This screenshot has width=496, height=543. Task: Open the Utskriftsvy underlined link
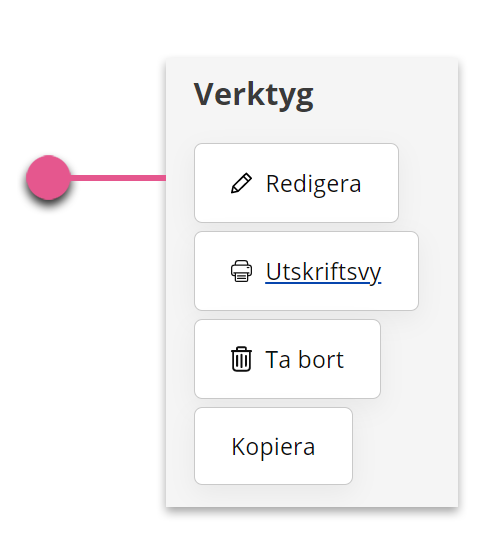[x=323, y=273]
